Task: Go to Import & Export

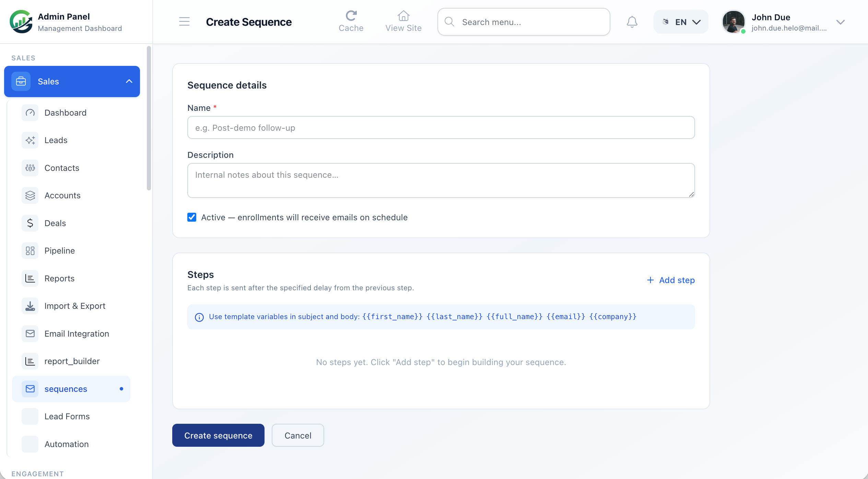Action: point(71,306)
